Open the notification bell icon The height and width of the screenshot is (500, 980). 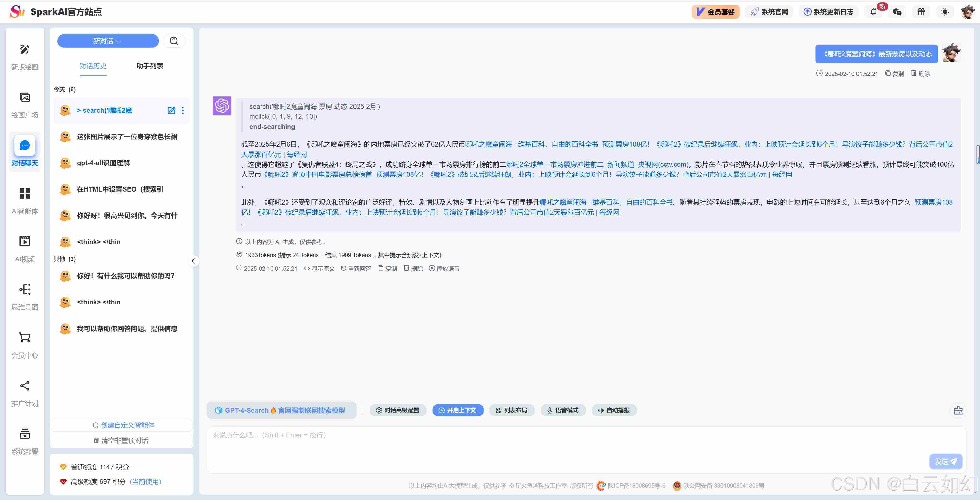[x=873, y=12]
